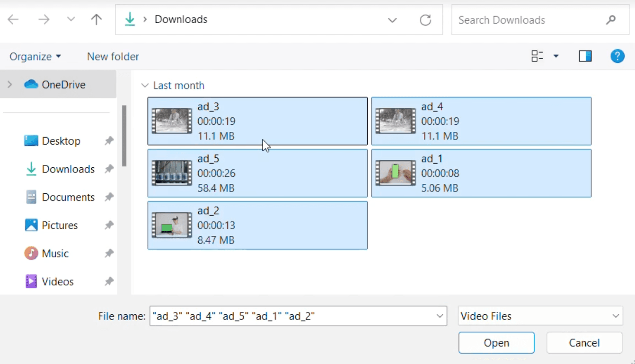This screenshot has height=364, width=635.
Task: Refresh the Downloads folder
Action: (425, 20)
